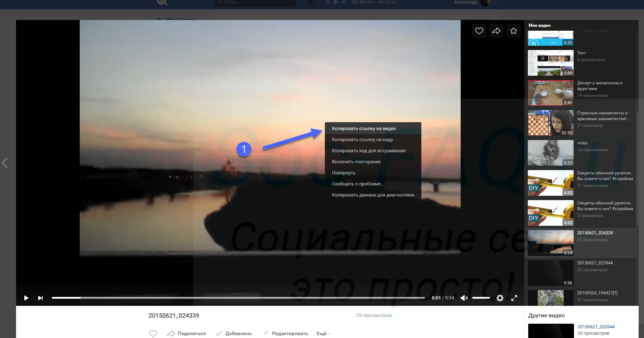Open player settings gear
Screen dimensions: 644x338
pyautogui.click(x=500, y=298)
